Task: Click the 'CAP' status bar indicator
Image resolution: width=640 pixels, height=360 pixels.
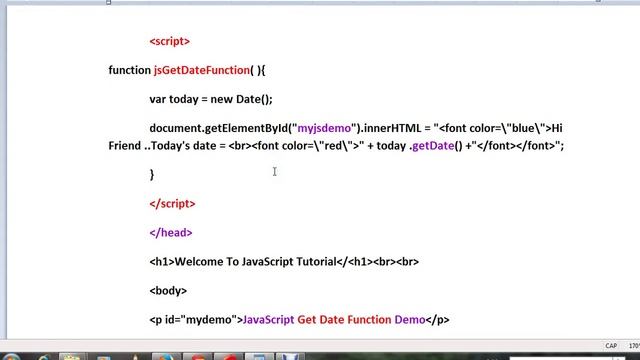Action: tap(611, 346)
